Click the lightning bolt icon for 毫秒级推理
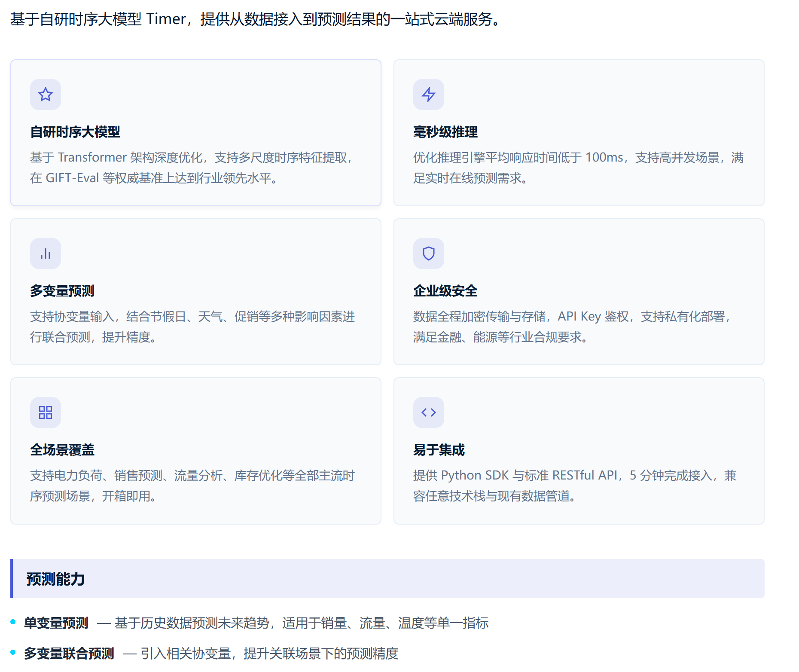The image size is (799, 672). [x=429, y=95]
